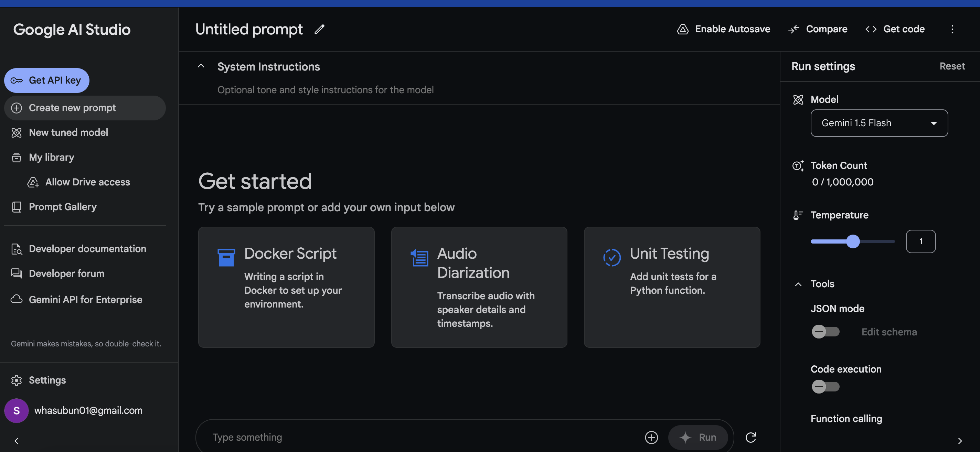Open the Gemini 1.5 Flash model dropdown
The height and width of the screenshot is (452, 980).
tap(879, 123)
